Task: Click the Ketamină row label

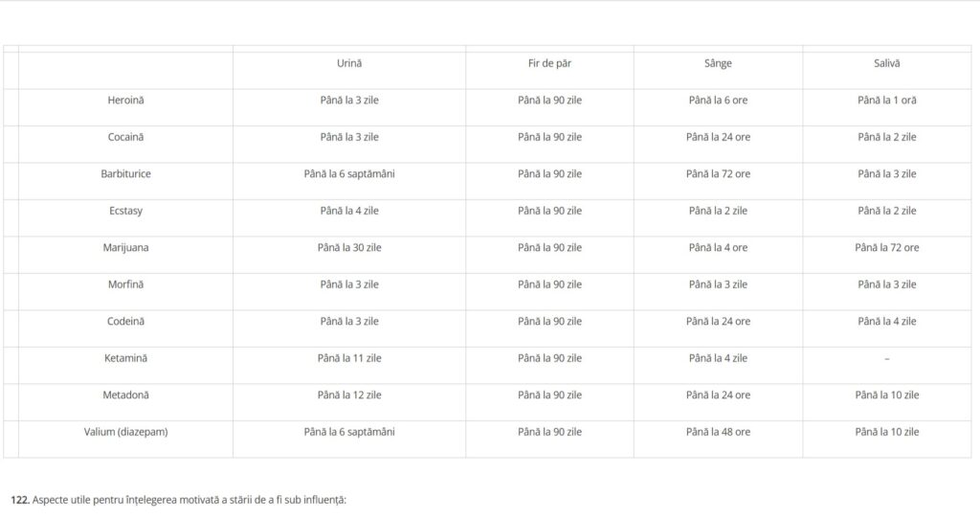Action: [125, 358]
